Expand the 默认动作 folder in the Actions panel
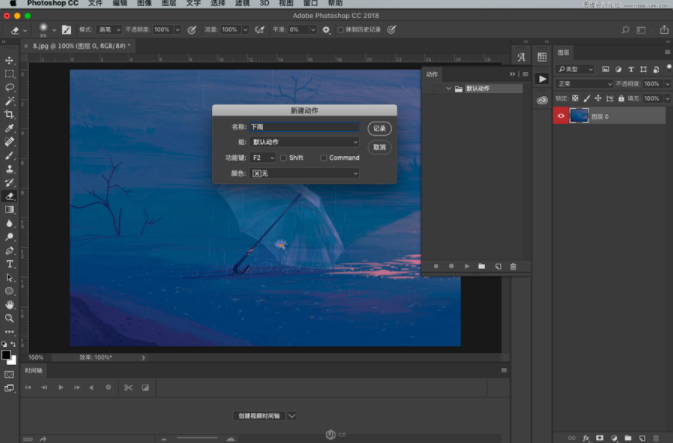The height and width of the screenshot is (443, 673). [x=448, y=88]
